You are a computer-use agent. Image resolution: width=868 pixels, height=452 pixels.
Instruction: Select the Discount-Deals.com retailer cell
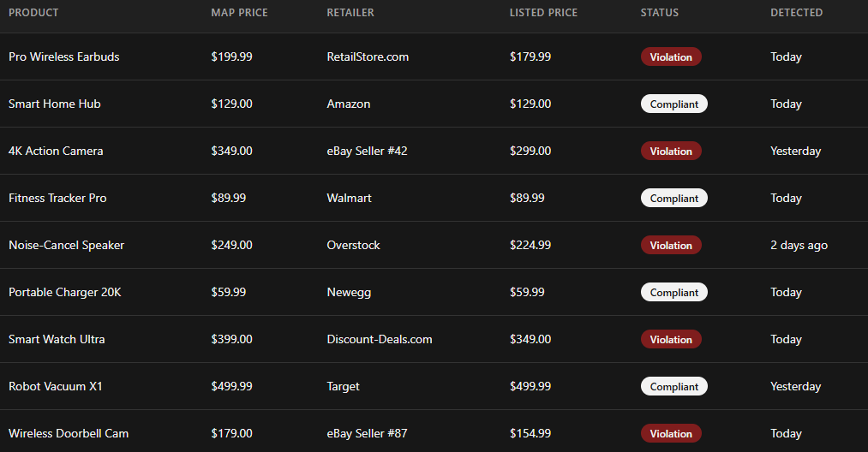pyautogui.click(x=380, y=340)
